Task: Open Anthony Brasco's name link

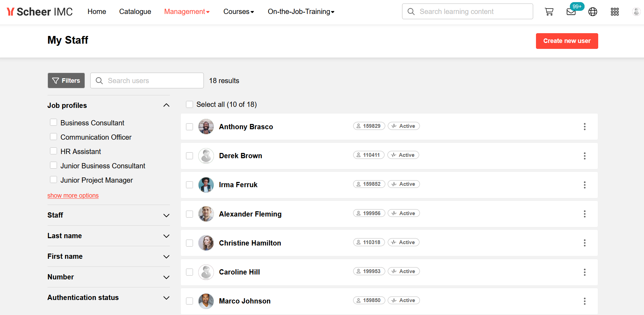Action: pyautogui.click(x=246, y=127)
